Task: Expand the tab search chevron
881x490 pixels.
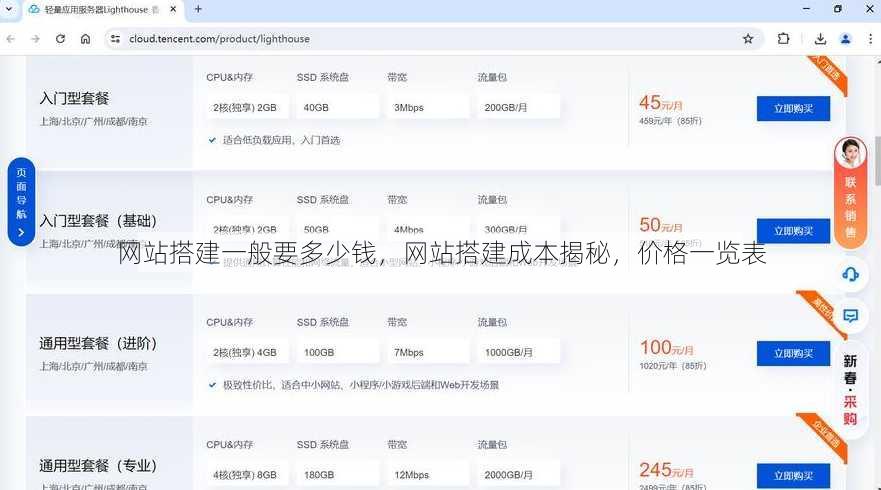Action: tap(9, 9)
